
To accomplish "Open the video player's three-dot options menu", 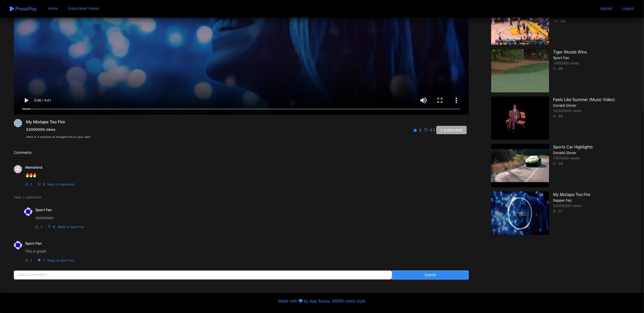I will pos(456,100).
